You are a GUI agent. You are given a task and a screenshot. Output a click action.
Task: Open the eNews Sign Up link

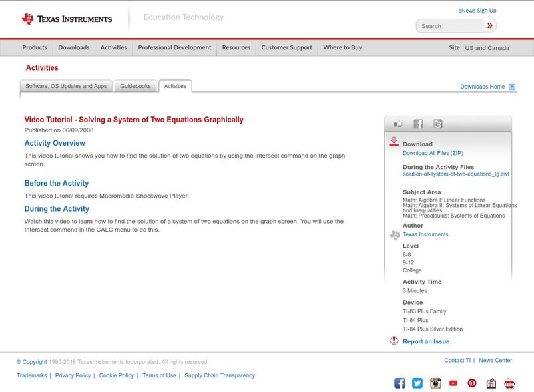pos(477,11)
